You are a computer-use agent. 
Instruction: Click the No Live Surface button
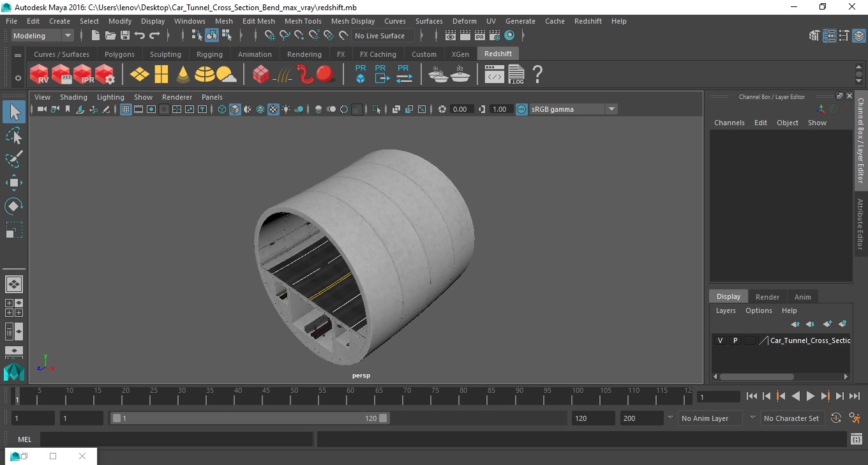coord(380,36)
